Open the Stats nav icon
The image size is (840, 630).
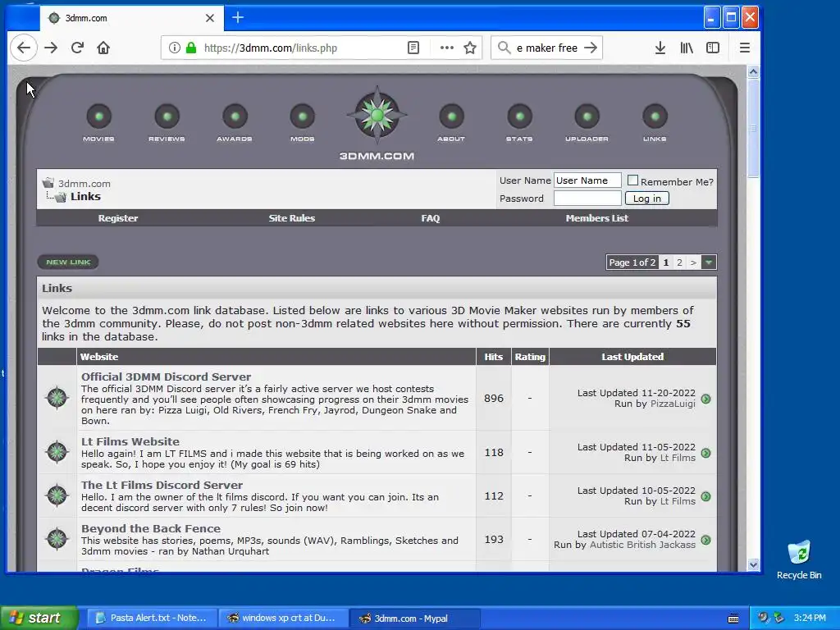point(519,116)
